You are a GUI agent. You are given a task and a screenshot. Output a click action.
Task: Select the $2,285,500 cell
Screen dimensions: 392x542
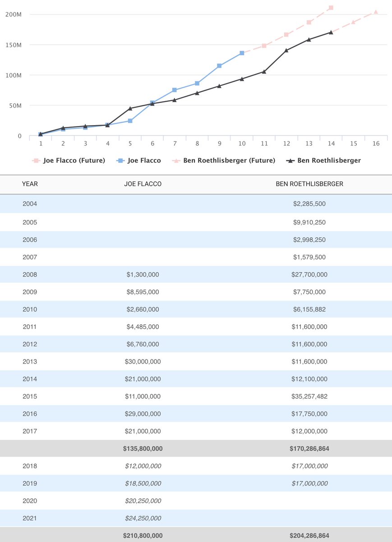pos(309,204)
